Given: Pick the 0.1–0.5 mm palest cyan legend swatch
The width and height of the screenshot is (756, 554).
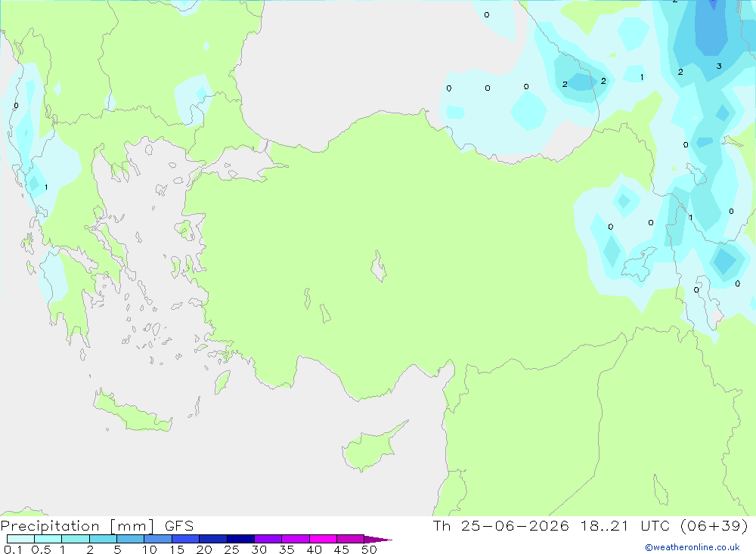Looking at the screenshot, I should tap(20, 539).
